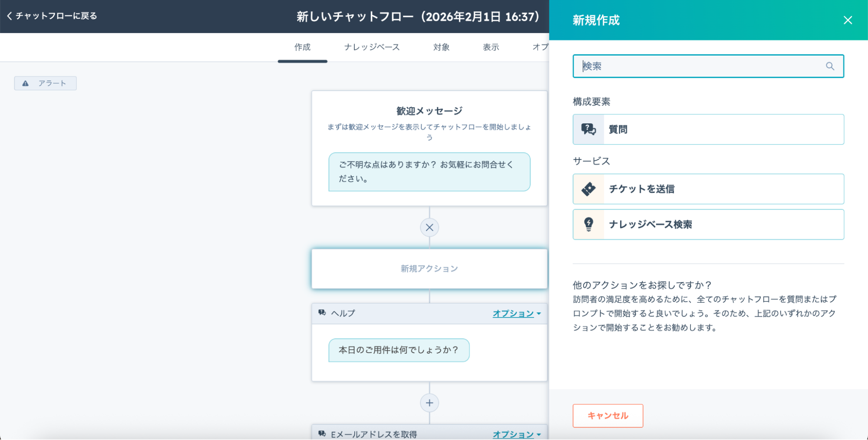Image resolution: width=868 pixels, height=440 pixels.
Task: Click the Eメールアドレスを取得 block icon
Action: 322,433
